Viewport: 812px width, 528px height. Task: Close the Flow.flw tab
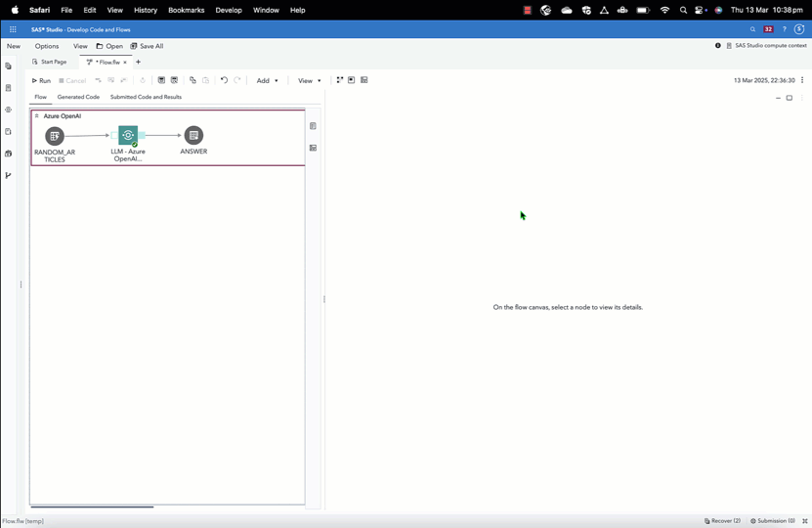click(125, 63)
